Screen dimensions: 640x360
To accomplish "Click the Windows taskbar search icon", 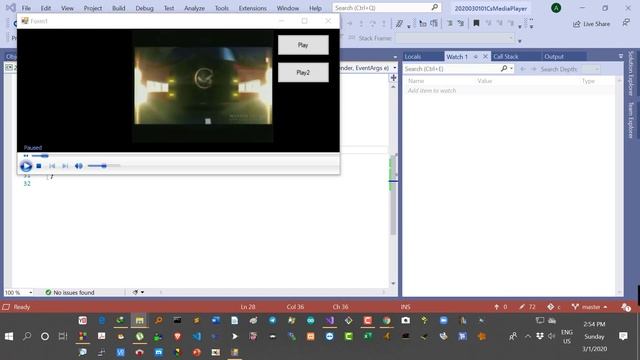I will (x=27, y=336).
